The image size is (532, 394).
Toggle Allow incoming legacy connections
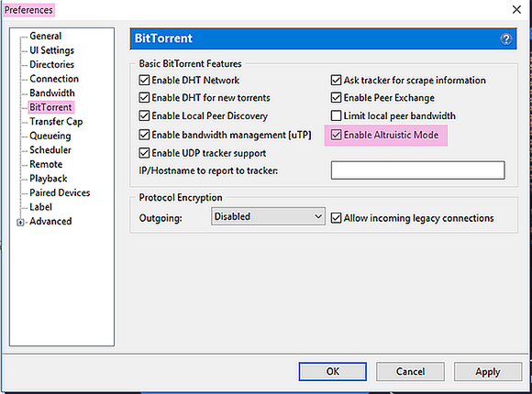coord(336,218)
